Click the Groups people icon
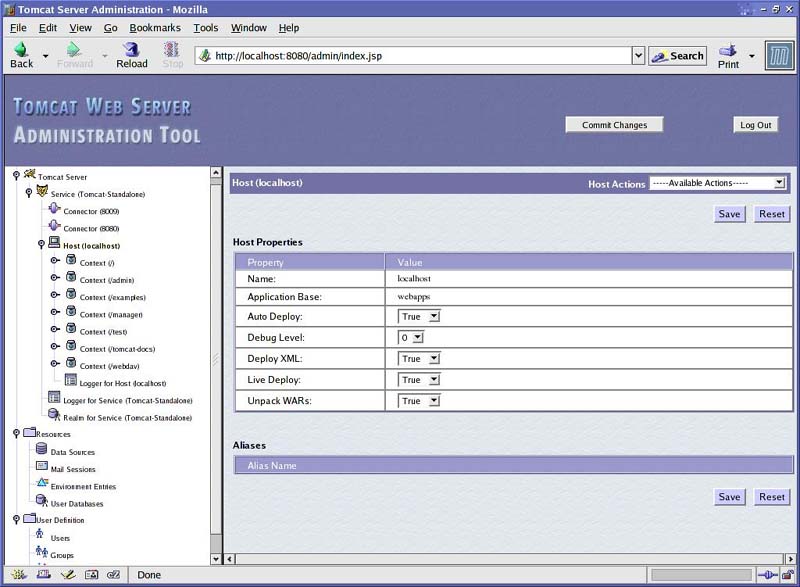Viewport: 800px width, 587px height. click(x=42, y=552)
